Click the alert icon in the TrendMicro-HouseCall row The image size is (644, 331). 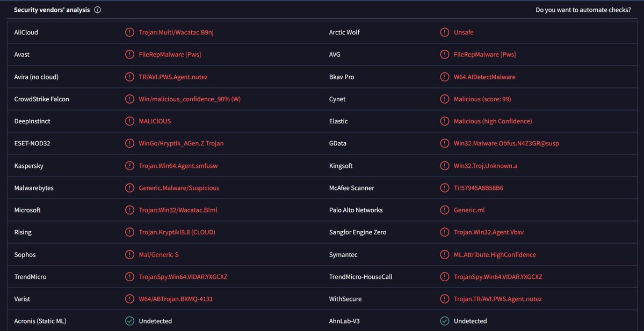tap(444, 277)
